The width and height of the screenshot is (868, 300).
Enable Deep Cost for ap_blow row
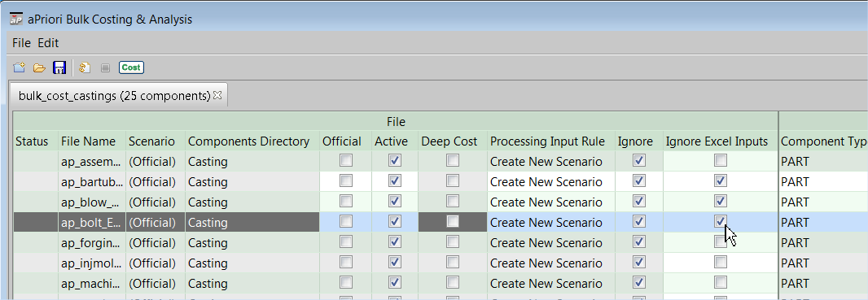(x=453, y=201)
